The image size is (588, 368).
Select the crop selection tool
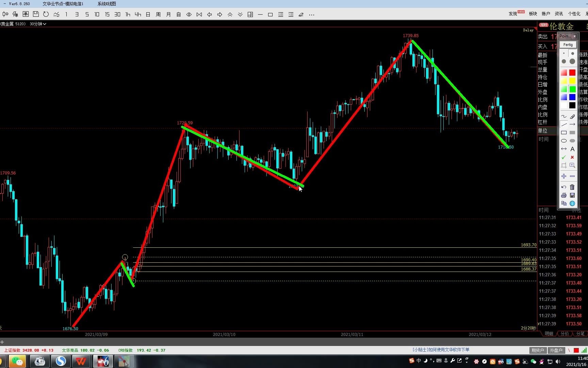(x=564, y=165)
